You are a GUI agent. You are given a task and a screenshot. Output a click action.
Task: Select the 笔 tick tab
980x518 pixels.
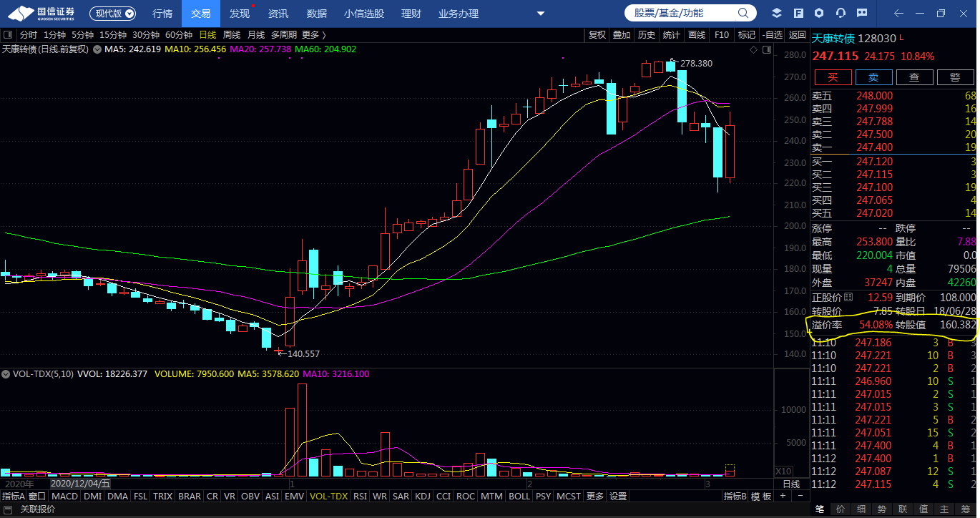(x=820, y=509)
